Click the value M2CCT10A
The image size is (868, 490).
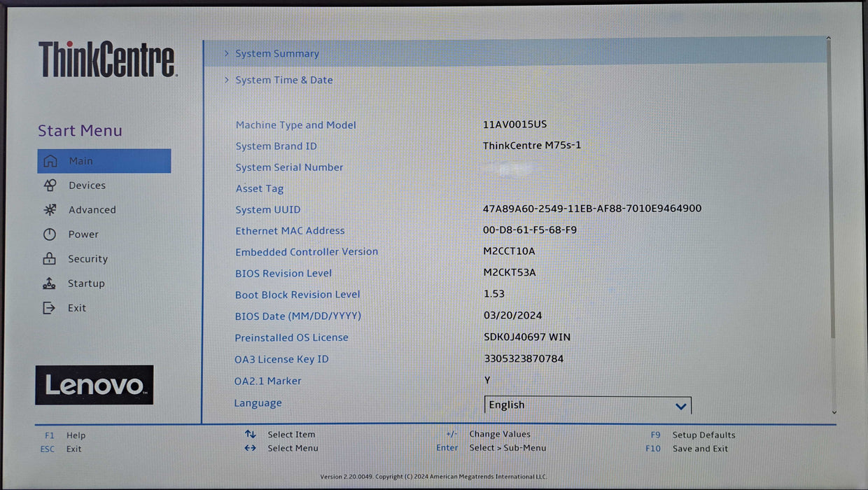tap(509, 251)
